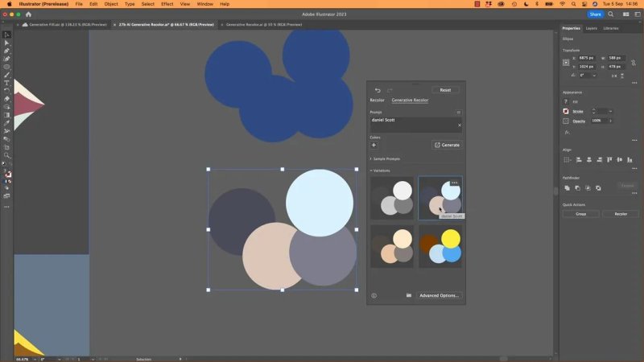Click Recolor quick action button

[621, 214]
